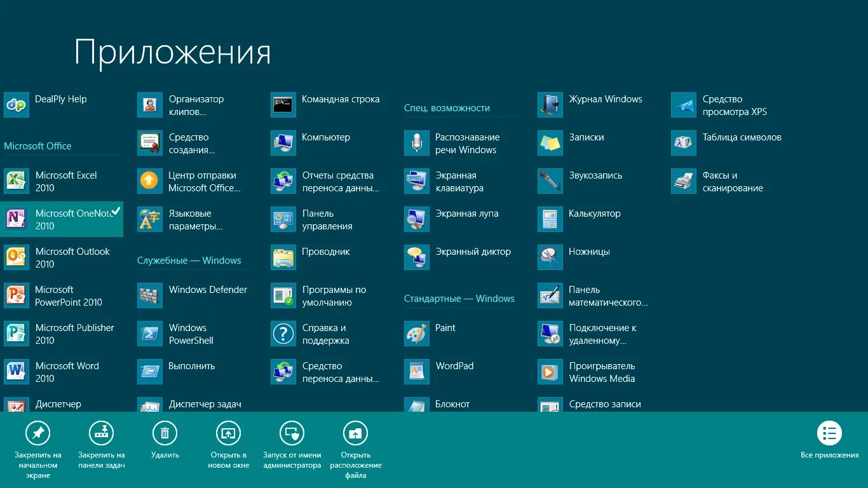Deselect the checked Microsoft OneNote 2010 tile
The width and height of the screenshot is (868, 488).
click(62, 219)
